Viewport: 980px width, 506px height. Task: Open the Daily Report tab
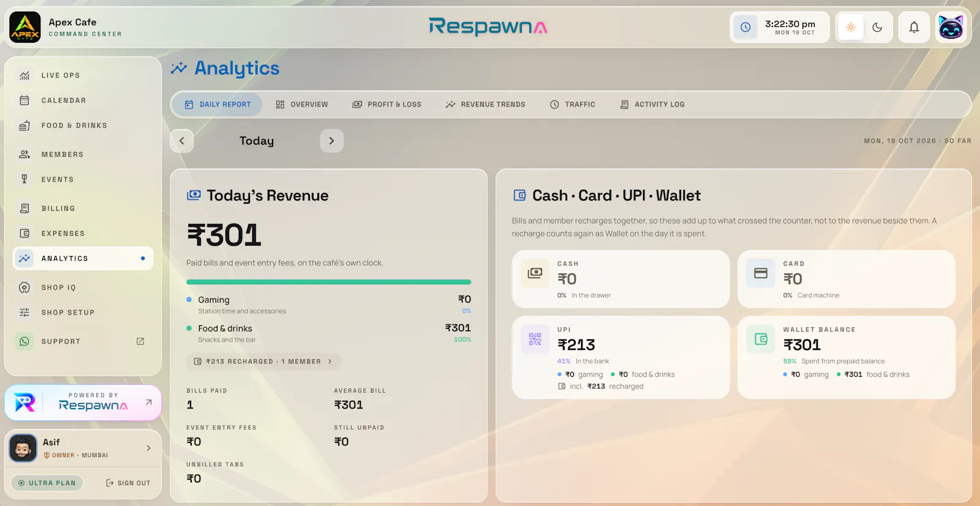[217, 105]
